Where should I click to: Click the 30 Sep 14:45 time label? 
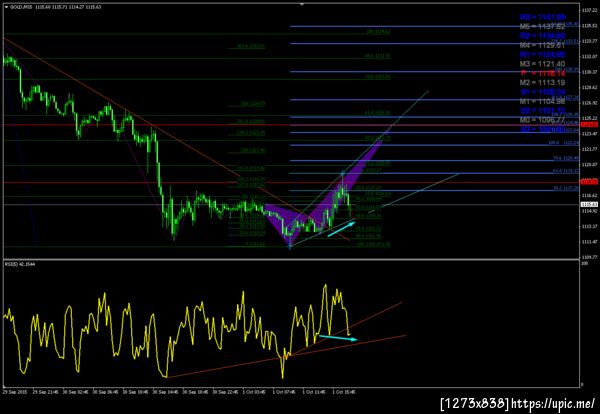(166, 392)
